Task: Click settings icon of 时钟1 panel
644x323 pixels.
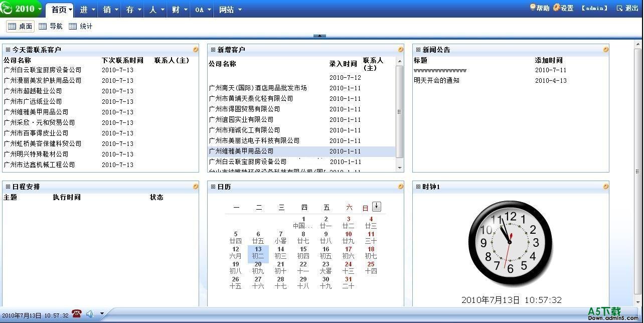Action: tap(606, 187)
